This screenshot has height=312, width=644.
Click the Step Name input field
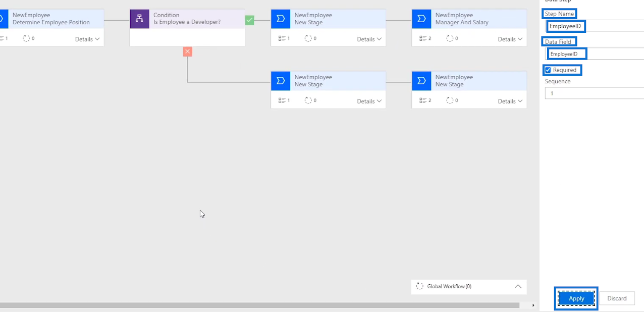(x=595, y=26)
